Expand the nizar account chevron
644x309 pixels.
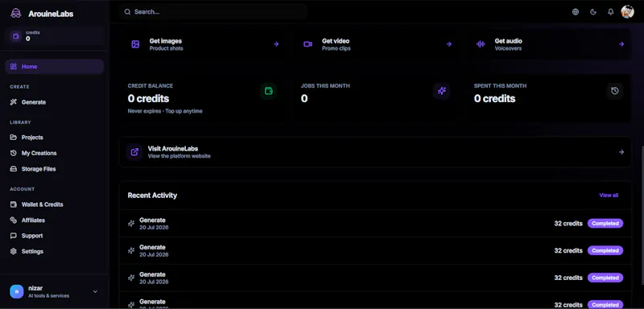pos(95,291)
